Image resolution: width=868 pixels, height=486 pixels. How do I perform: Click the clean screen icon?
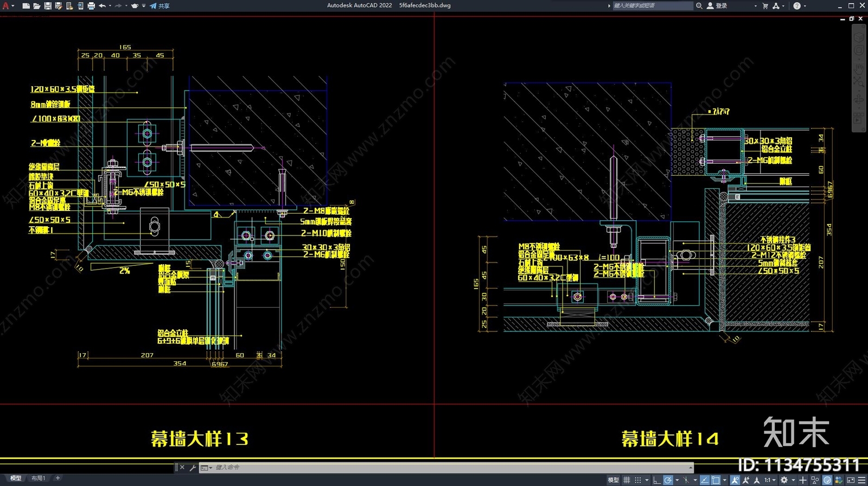pyautogui.click(x=851, y=480)
